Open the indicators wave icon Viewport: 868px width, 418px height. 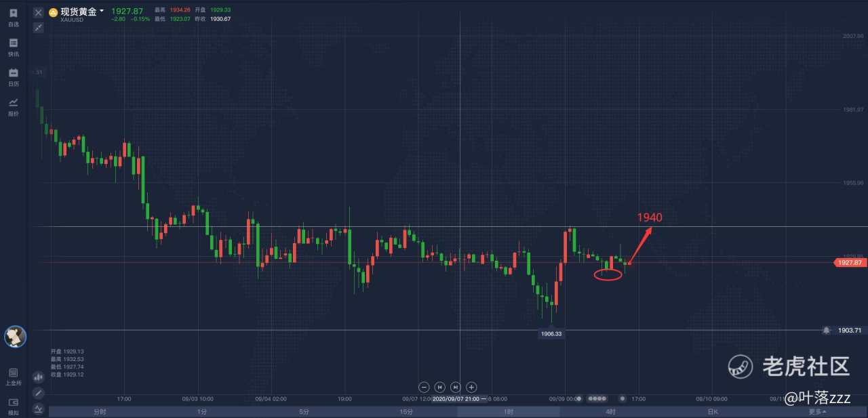coord(38,408)
